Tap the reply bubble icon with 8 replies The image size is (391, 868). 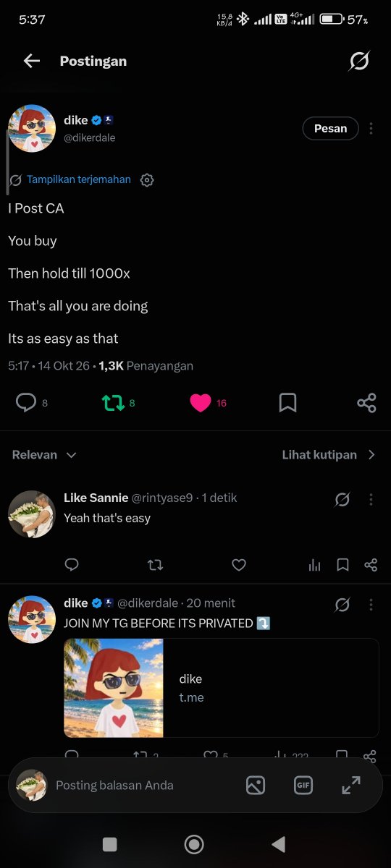[26, 403]
